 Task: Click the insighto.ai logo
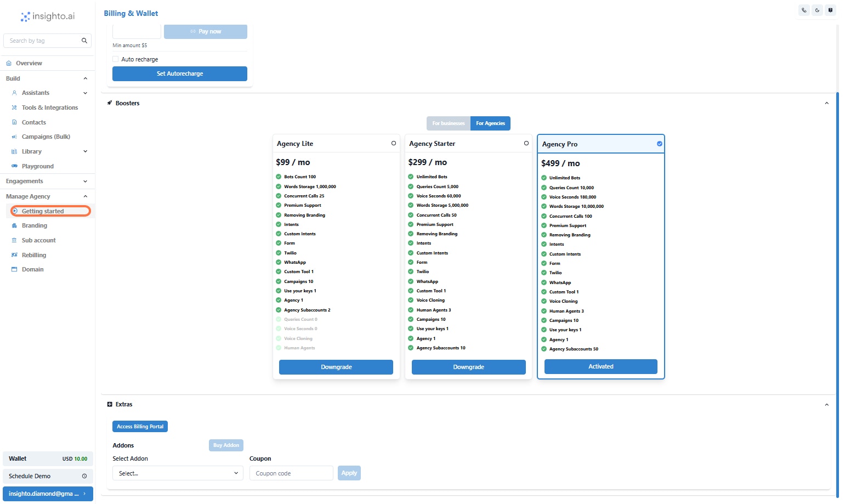click(48, 16)
